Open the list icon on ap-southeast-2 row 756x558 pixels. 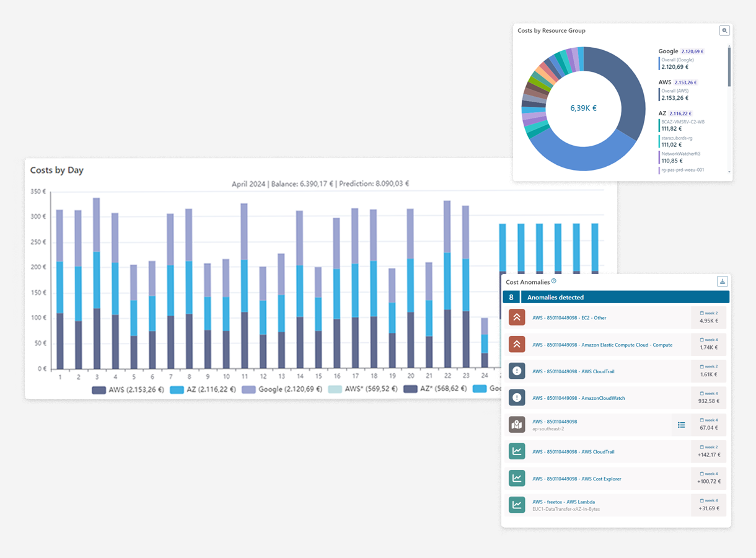point(681,425)
